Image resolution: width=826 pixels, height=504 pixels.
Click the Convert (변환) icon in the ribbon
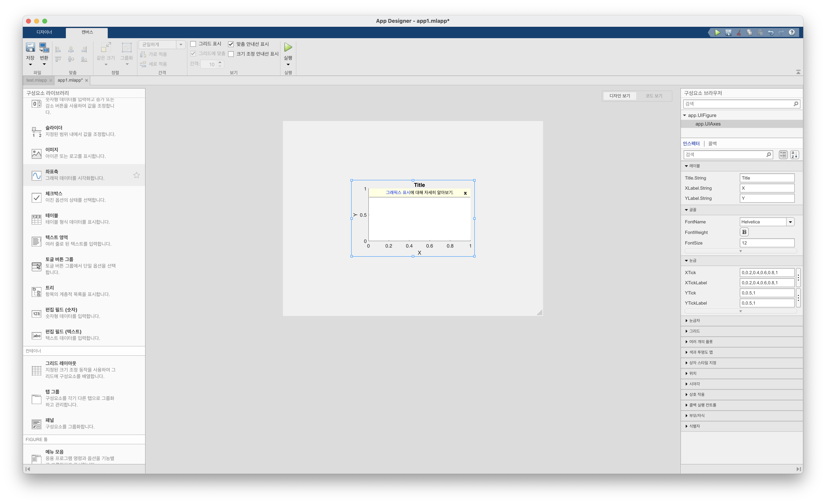(44, 47)
